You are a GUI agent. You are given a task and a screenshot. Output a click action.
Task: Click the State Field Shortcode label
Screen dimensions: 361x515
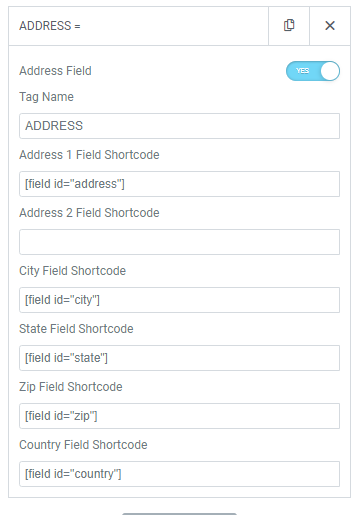(76, 329)
